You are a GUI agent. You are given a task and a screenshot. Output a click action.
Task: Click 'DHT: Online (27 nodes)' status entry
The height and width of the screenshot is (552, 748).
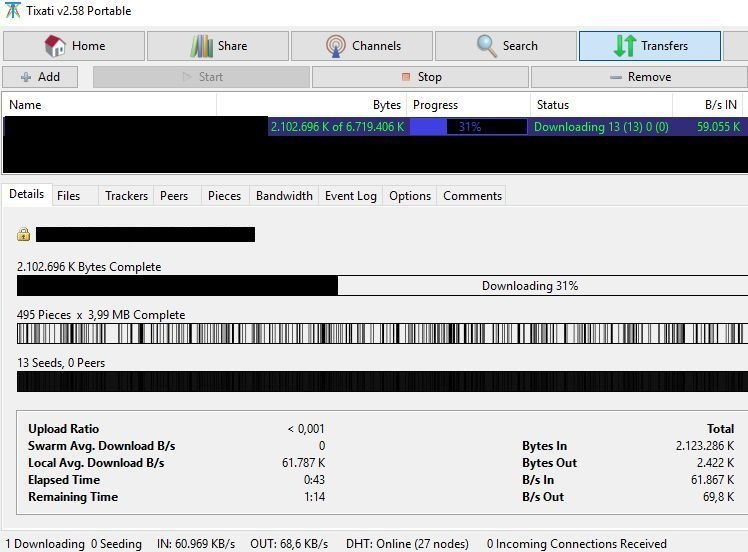click(407, 544)
